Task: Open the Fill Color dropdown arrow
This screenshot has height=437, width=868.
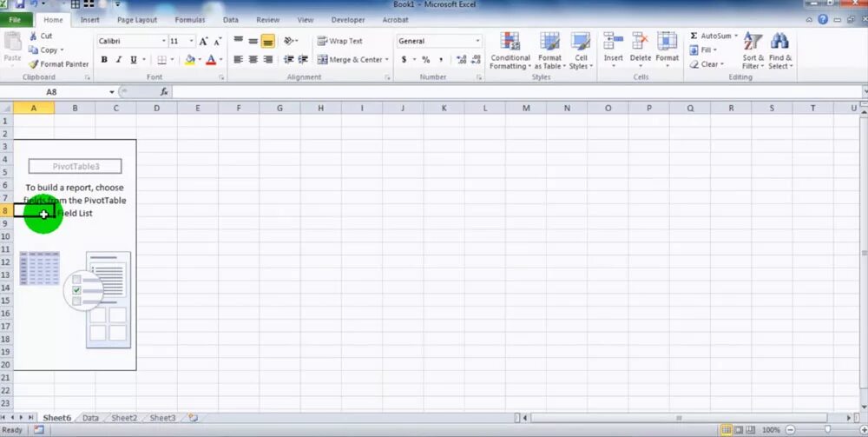Action: (200, 59)
